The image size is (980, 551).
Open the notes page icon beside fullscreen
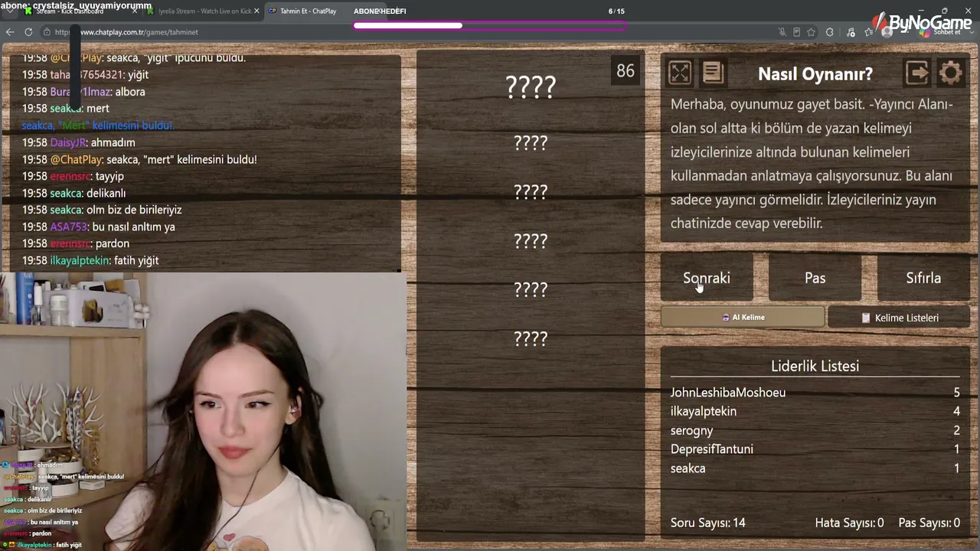[713, 73]
